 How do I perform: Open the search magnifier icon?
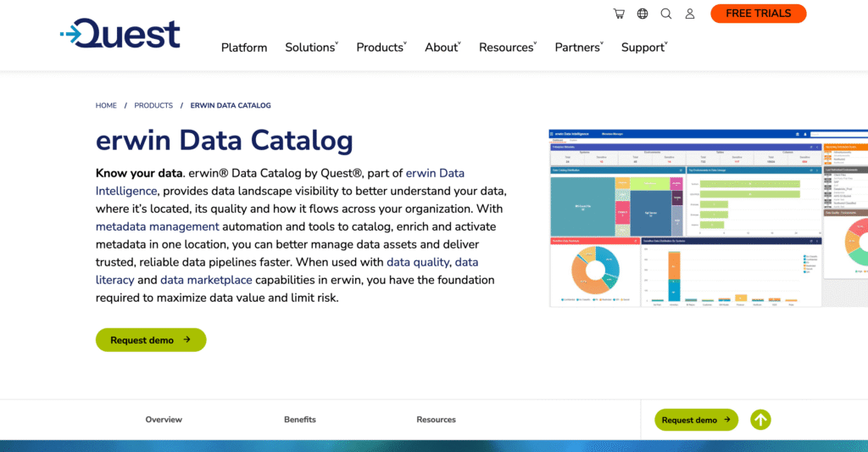coord(666,14)
